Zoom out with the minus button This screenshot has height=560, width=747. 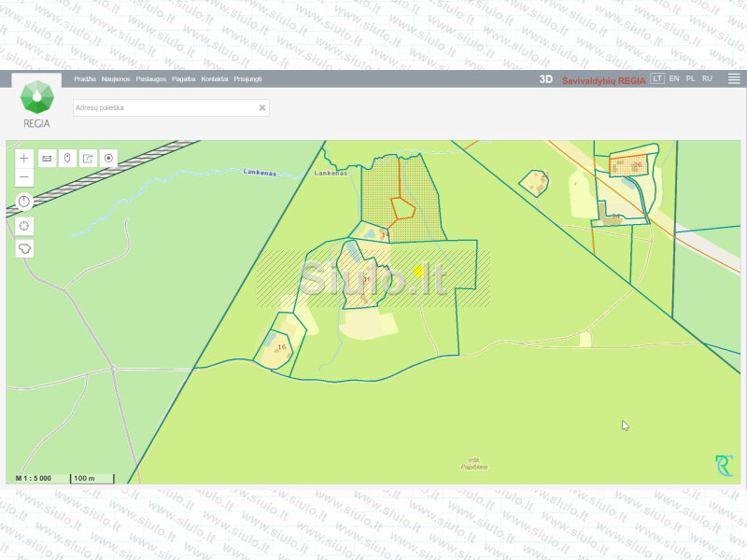24,177
